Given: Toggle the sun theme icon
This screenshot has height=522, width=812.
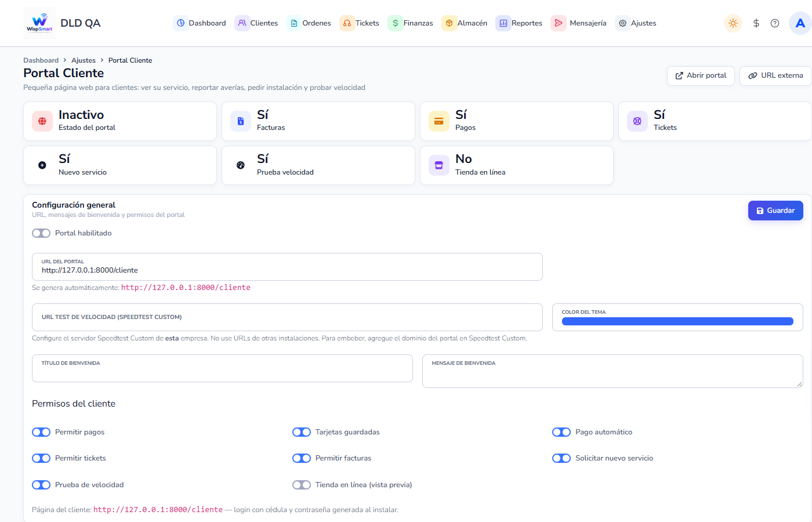Looking at the screenshot, I should 733,23.
